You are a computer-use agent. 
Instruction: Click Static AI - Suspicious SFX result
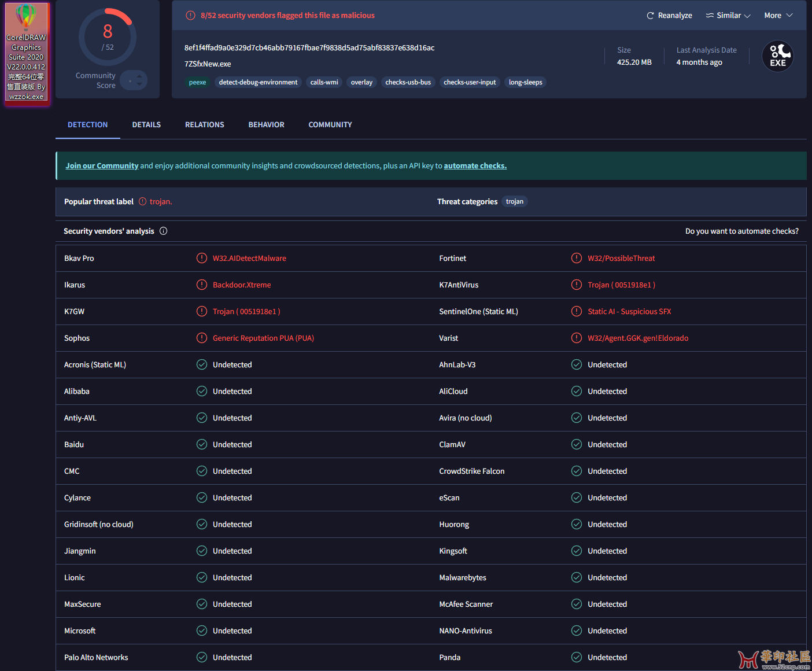tap(629, 311)
